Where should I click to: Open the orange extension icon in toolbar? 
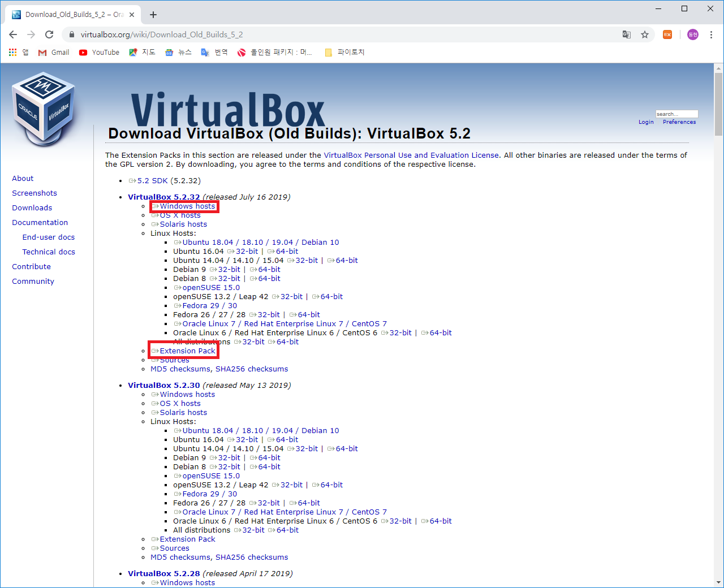[667, 34]
